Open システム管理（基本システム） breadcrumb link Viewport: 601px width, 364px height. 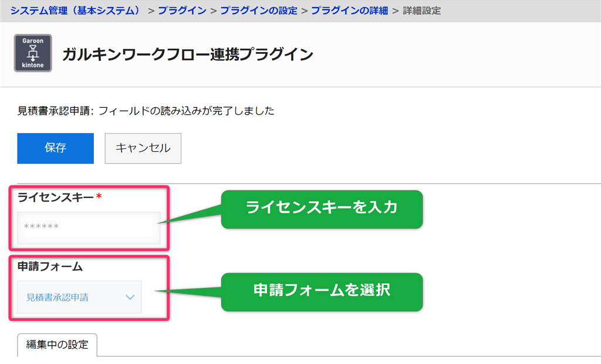coord(76,11)
